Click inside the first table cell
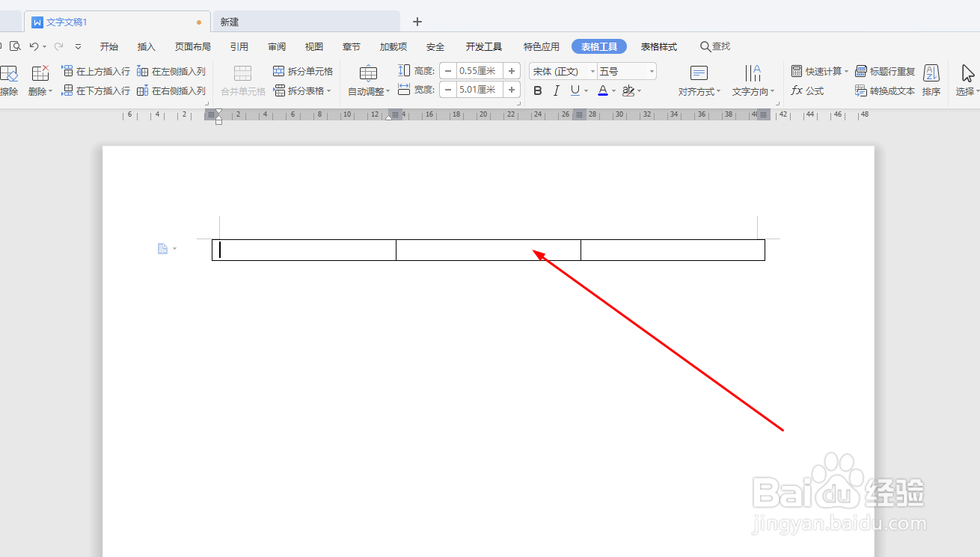 pos(304,250)
